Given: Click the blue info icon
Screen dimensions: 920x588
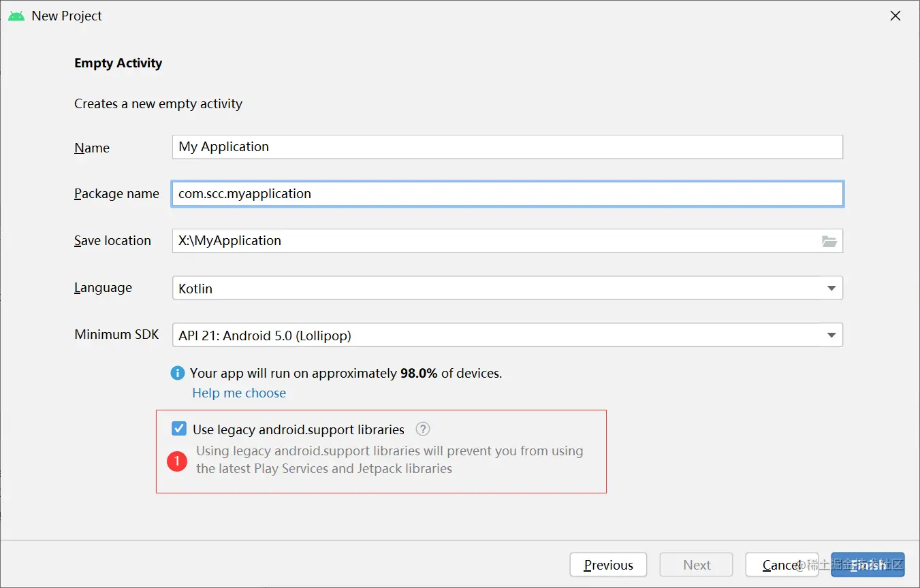Looking at the screenshot, I should point(178,373).
